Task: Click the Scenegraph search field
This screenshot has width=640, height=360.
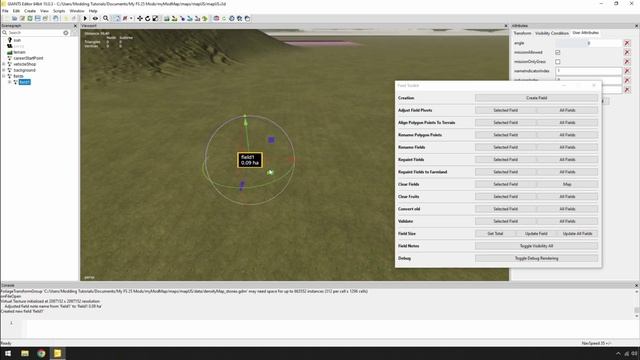Action: pyautogui.click(x=35, y=33)
